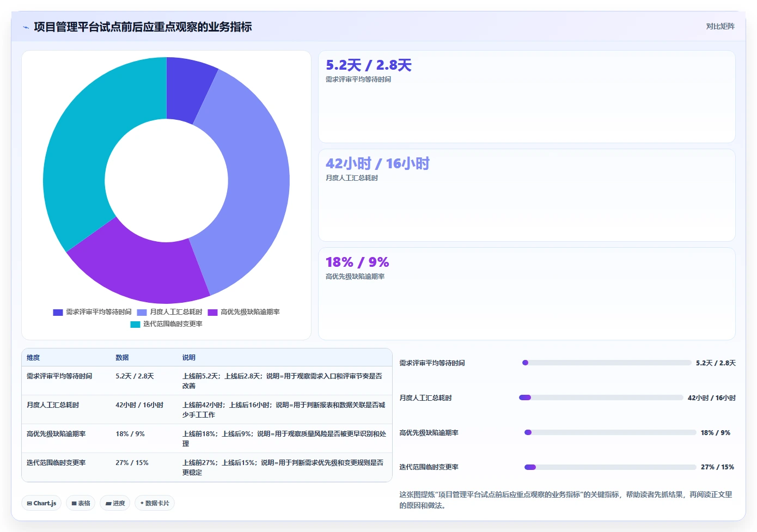757x532 pixels.
Task: Select the 18% / 9% data card value
Action: (357, 262)
